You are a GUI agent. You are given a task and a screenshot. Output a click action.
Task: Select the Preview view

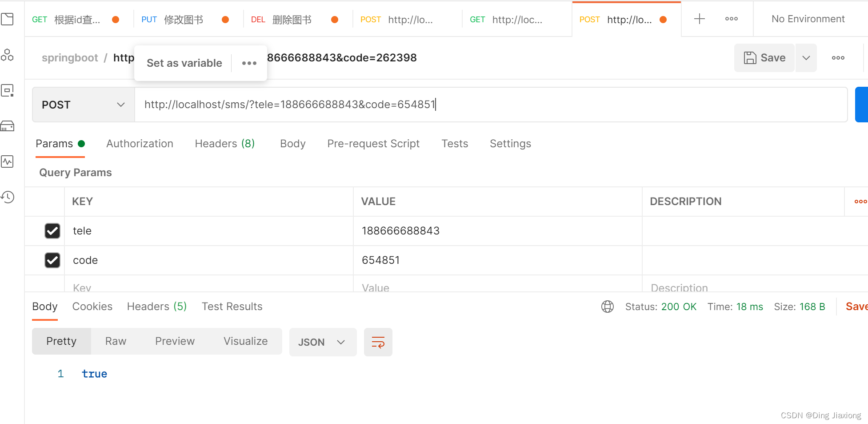point(175,341)
